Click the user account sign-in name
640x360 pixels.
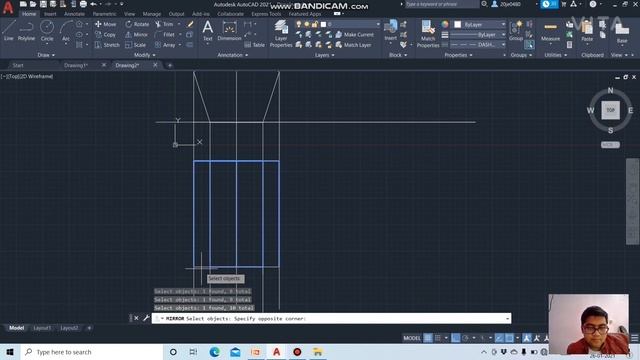(x=510, y=4)
